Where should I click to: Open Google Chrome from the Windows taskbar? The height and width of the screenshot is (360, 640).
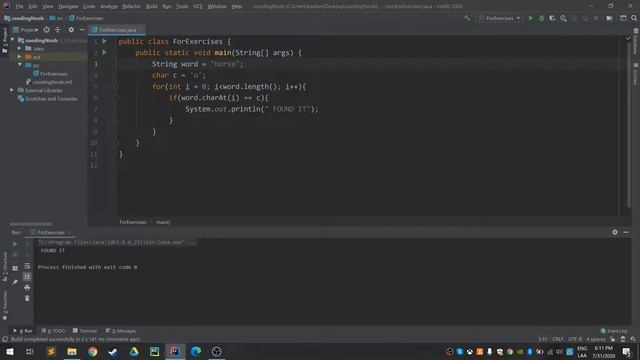pos(93,351)
